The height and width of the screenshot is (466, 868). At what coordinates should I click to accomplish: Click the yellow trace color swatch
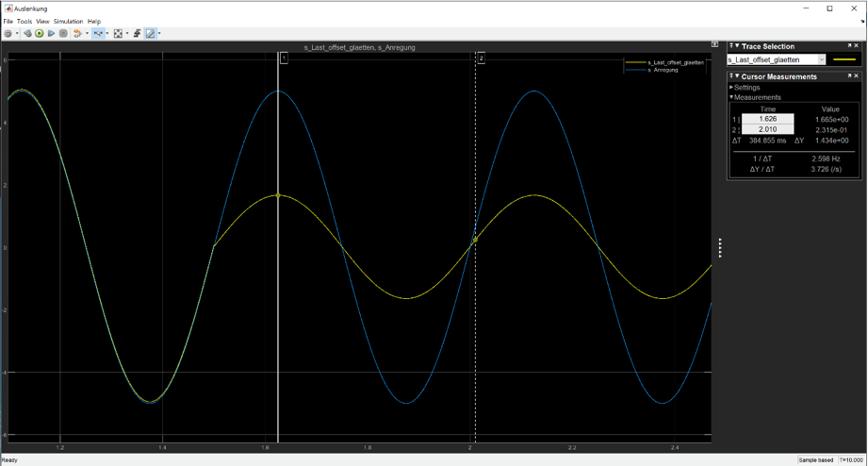pyautogui.click(x=844, y=59)
